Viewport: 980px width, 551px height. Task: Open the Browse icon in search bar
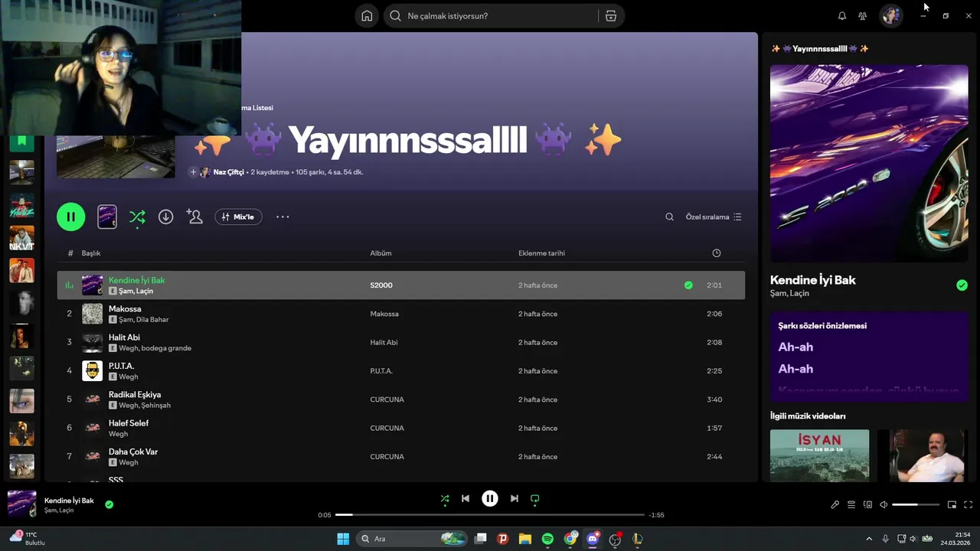[610, 15]
